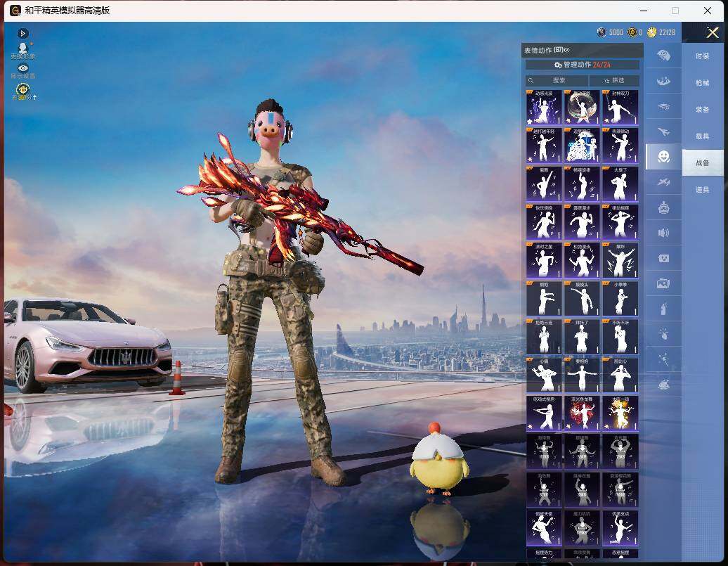Viewport: 728px width, 566px height.
Task: Select the 优美支点 emote
Action: (620, 527)
